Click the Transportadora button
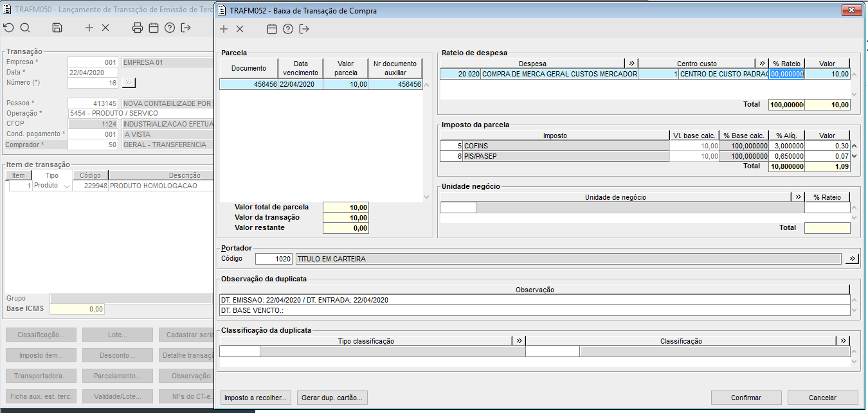The height and width of the screenshot is (413, 868). 41,376
